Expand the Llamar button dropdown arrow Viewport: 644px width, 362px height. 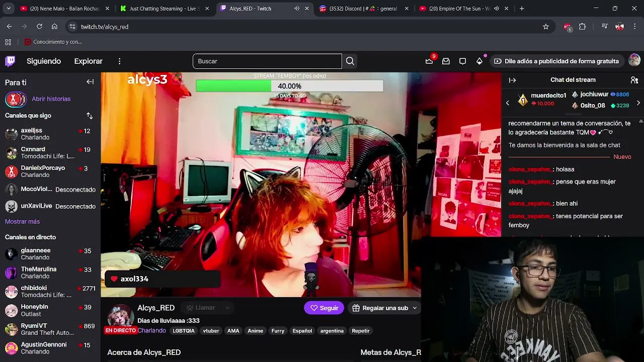[227, 308]
